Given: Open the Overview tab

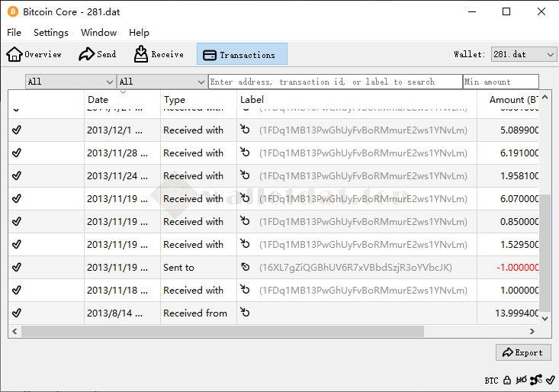Looking at the screenshot, I should tap(34, 54).
